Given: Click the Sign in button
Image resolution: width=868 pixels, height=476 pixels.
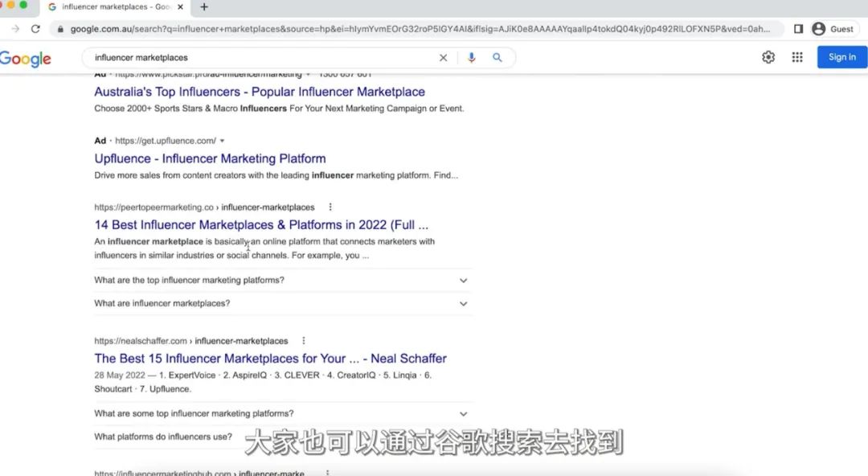Looking at the screenshot, I should (x=842, y=57).
